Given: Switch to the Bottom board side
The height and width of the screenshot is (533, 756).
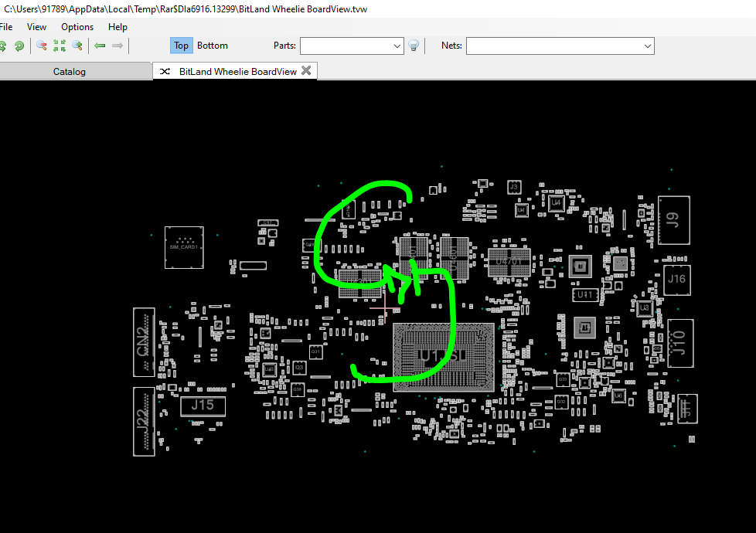Looking at the screenshot, I should [x=212, y=46].
